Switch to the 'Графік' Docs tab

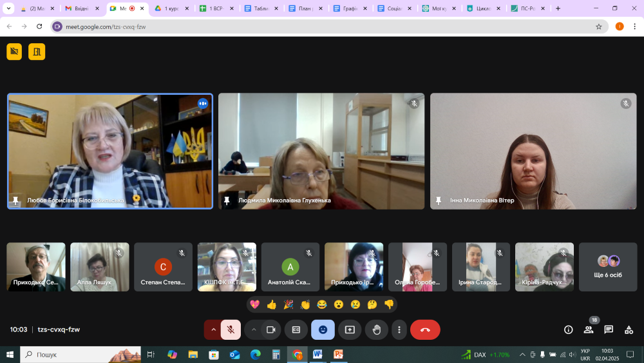point(350,8)
